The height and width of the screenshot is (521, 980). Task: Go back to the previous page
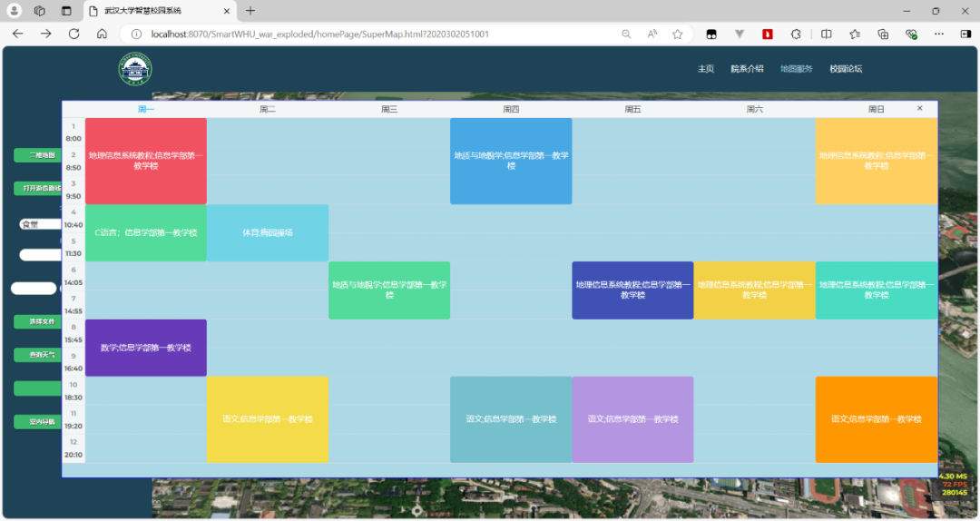17,34
